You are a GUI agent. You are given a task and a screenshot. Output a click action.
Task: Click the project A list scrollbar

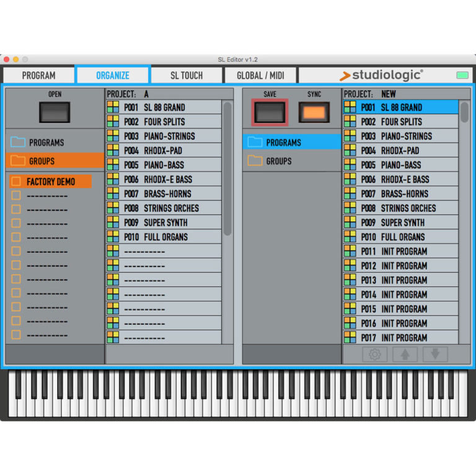pos(227,169)
